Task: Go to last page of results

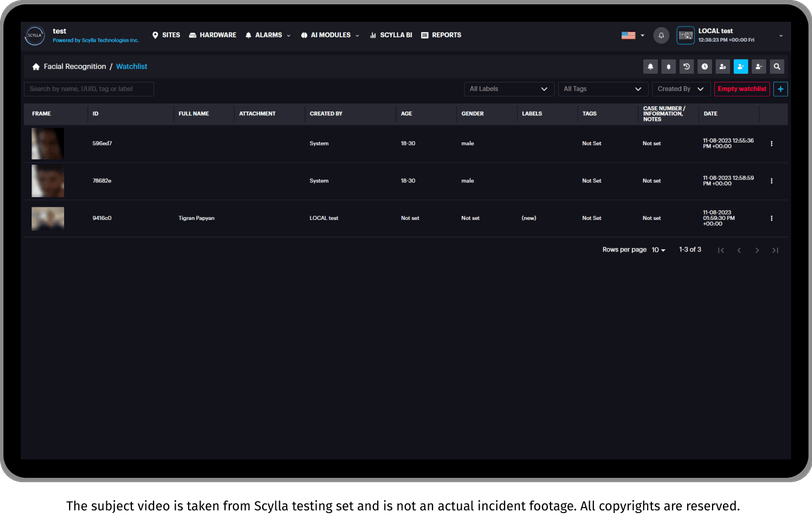Action: coord(775,250)
